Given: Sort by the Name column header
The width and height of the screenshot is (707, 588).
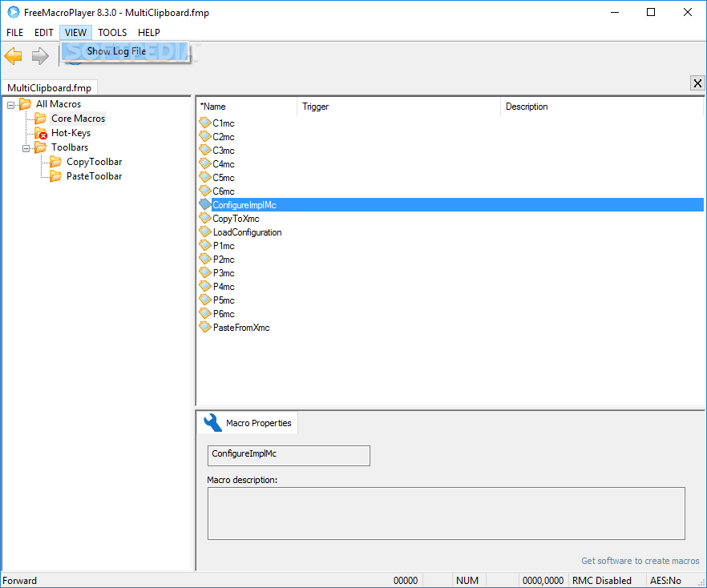Looking at the screenshot, I should (x=247, y=107).
